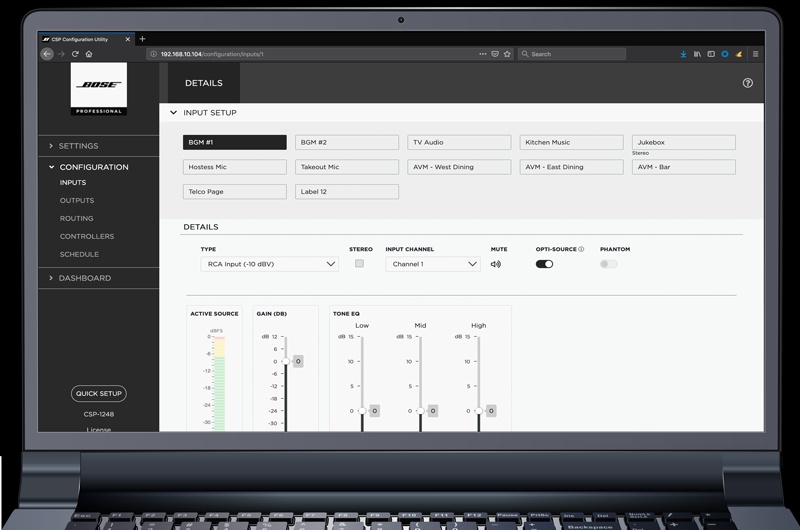This screenshot has width=800, height=530.
Task: Click the browser forward arrow
Action: click(x=61, y=54)
